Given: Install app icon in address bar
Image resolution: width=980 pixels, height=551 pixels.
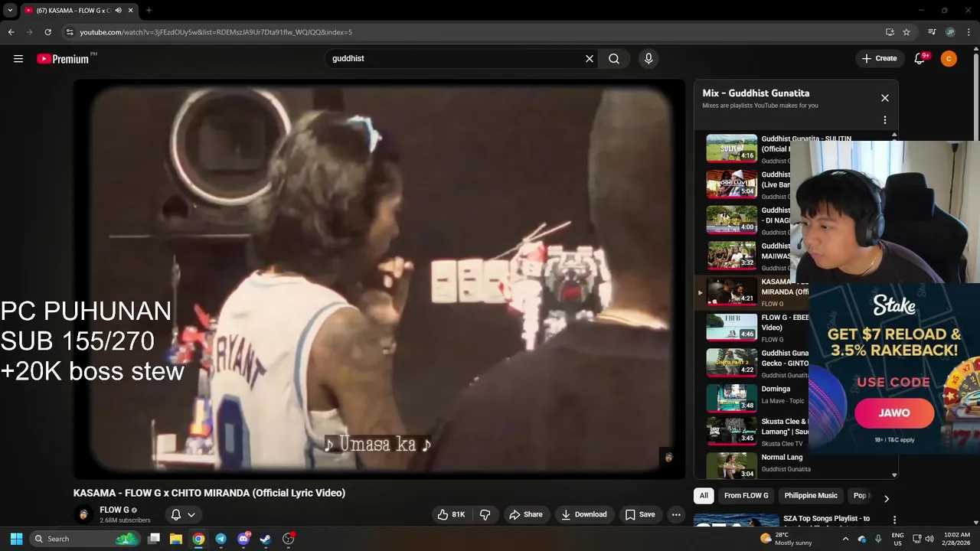Looking at the screenshot, I should [x=890, y=32].
